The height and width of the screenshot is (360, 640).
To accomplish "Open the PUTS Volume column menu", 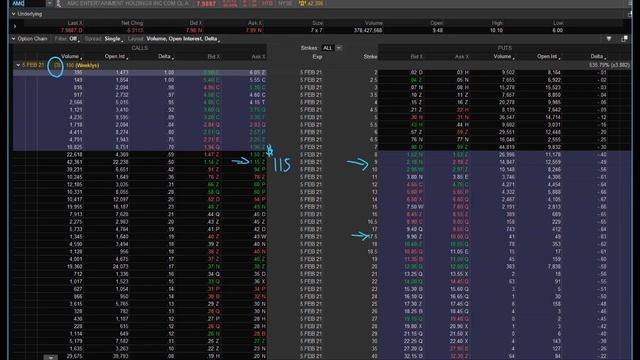I will (x=504, y=57).
